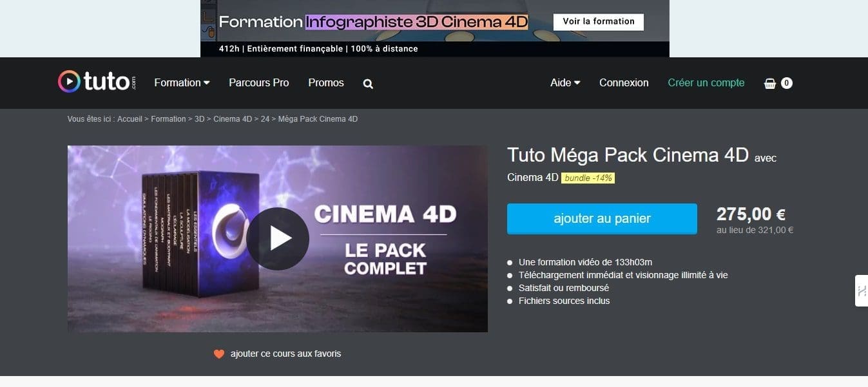Click ajouter au panier button
This screenshot has height=387, width=868.
pyautogui.click(x=602, y=218)
